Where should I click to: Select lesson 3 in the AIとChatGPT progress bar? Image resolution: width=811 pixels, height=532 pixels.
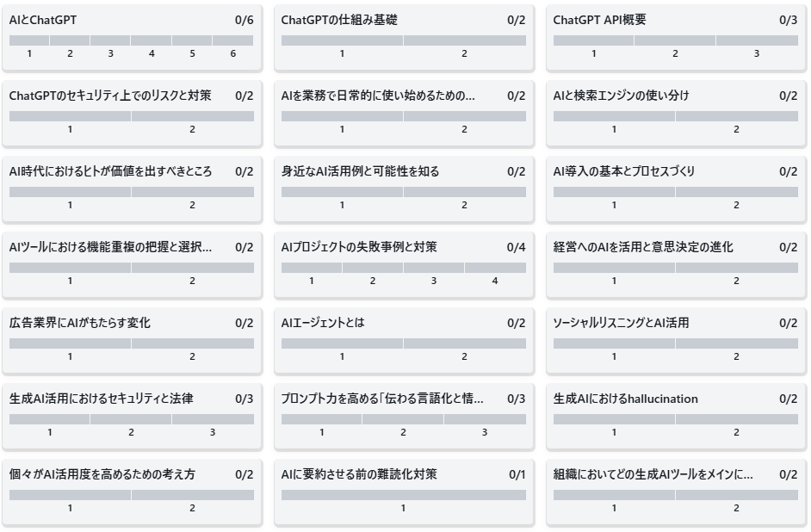tap(109, 39)
